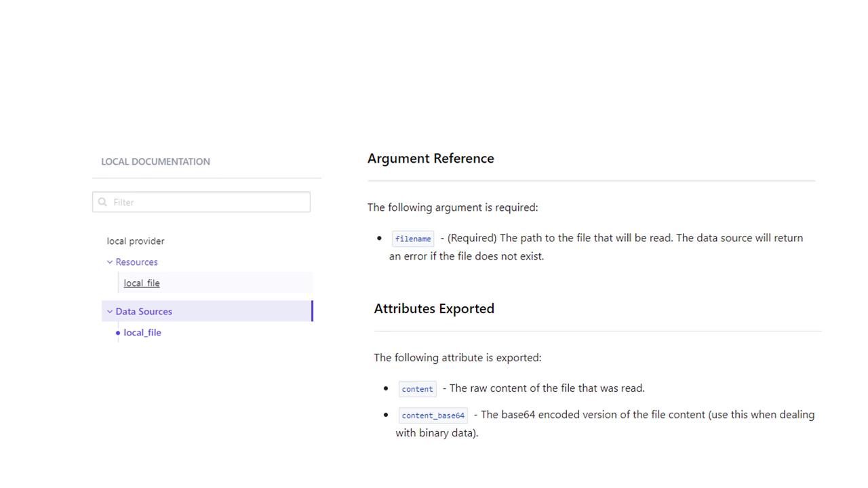The width and height of the screenshot is (868, 488).
Task: Click the Filter search input field
Action: (207, 202)
